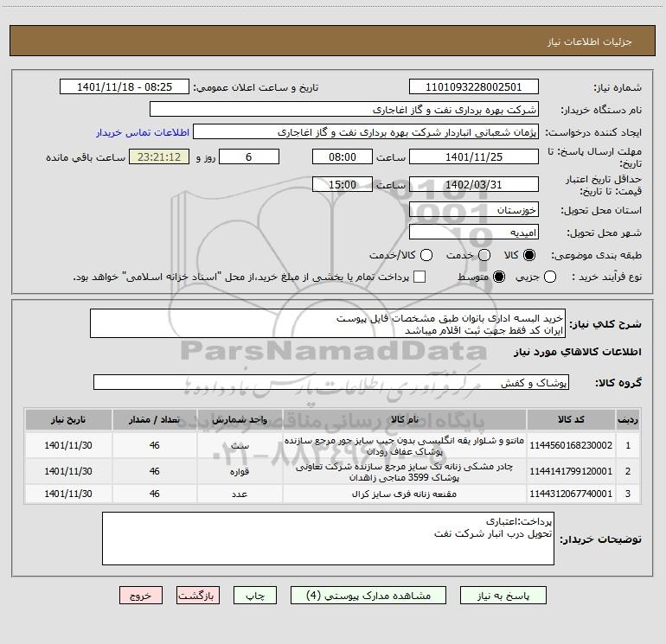Image resolution: width=666 pixels, height=644 pixels.
Task: Click the خروج exit button
Action: tap(141, 596)
